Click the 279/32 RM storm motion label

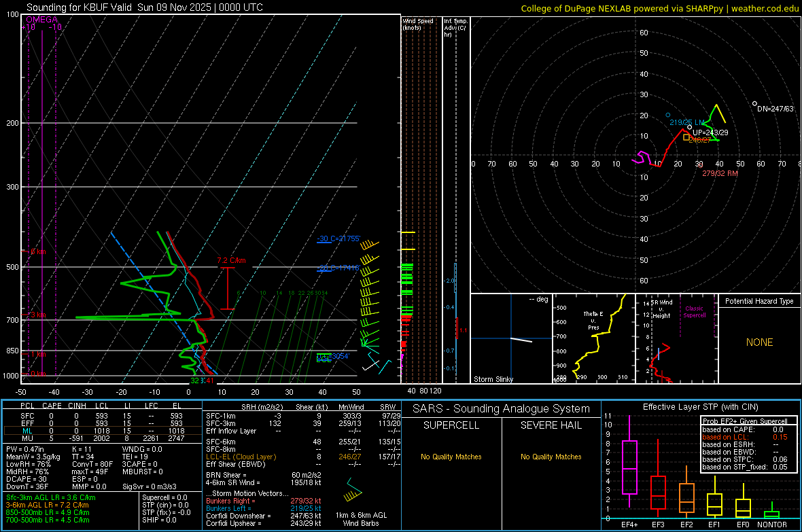720,173
